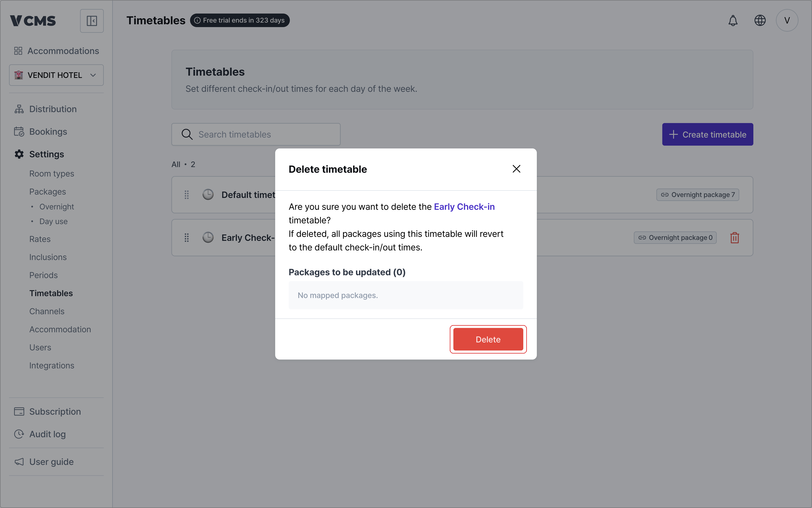
Task: Grab drag handle of Default timetable row
Action: pos(187,195)
